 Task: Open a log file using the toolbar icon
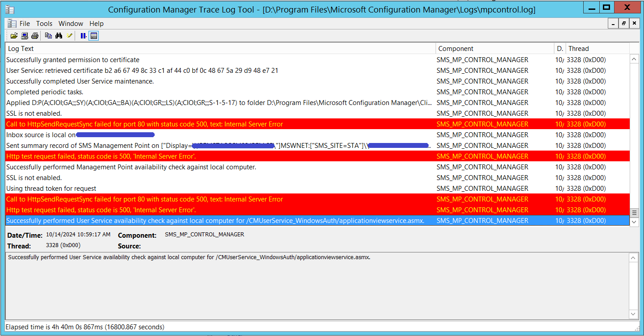14,36
